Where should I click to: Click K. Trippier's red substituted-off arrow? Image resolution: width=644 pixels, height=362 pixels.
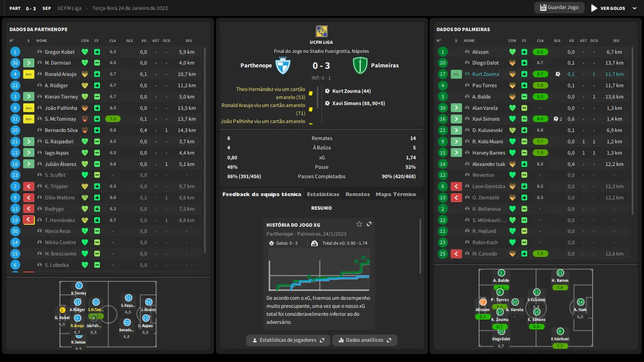point(28,187)
